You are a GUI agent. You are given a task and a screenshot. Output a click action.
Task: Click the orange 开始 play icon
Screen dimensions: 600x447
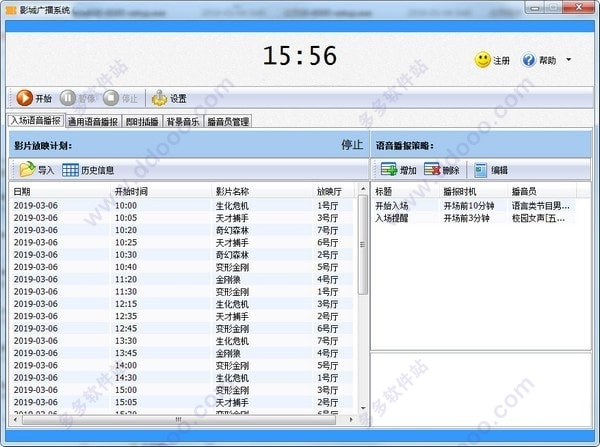(24, 98)
